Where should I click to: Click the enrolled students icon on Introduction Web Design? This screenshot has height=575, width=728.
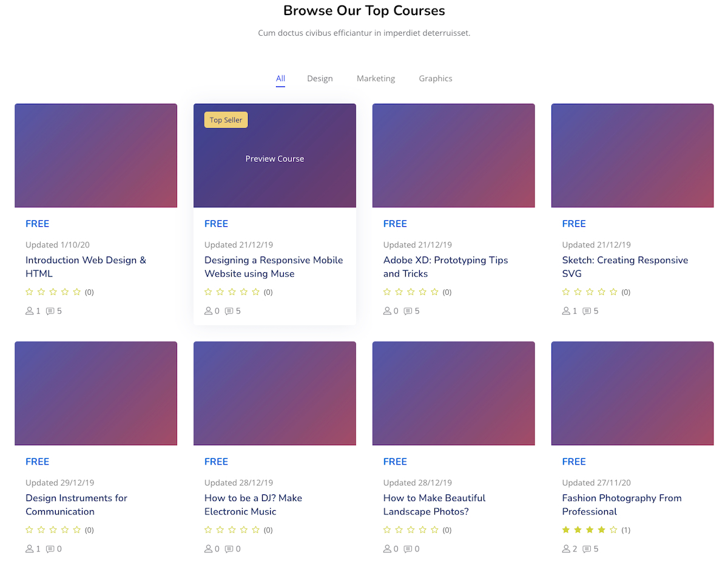tap(29, 311)
